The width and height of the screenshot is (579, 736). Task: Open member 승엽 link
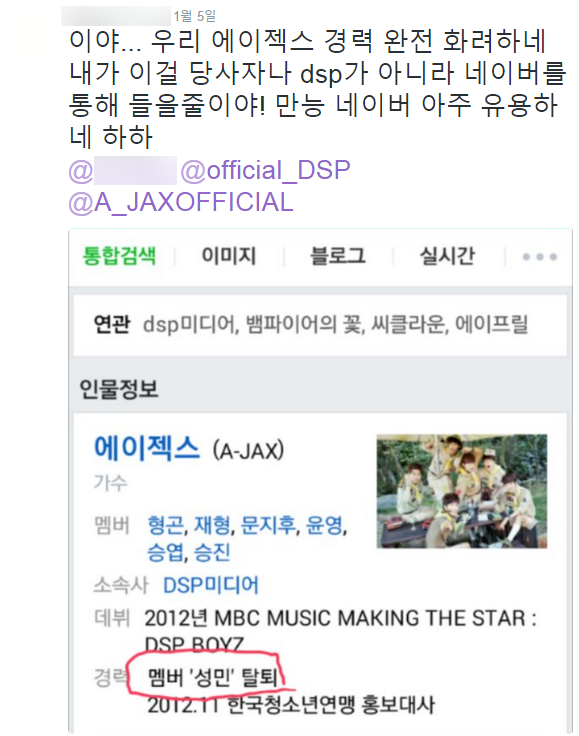(x=166, y=552)
